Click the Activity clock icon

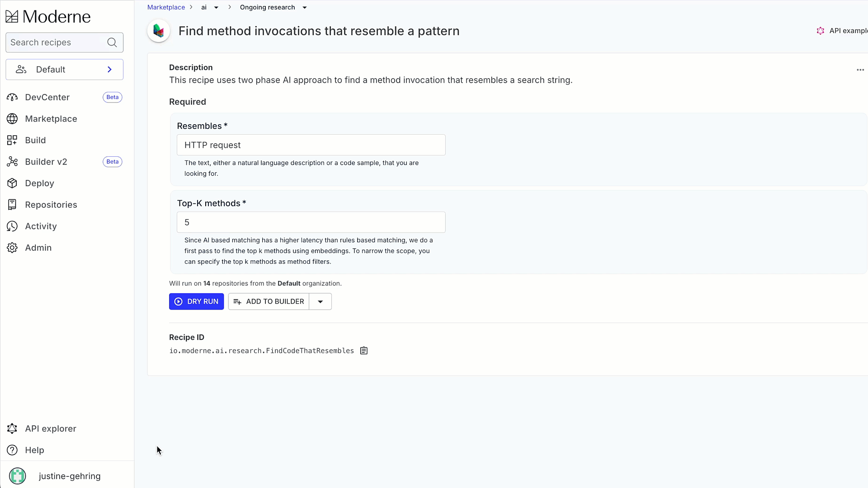pos(12,226)
